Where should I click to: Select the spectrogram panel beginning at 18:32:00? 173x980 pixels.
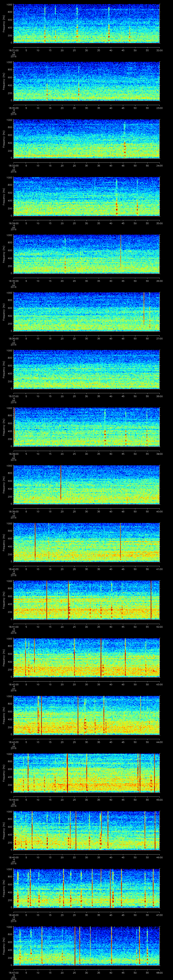tap(87, 81)
